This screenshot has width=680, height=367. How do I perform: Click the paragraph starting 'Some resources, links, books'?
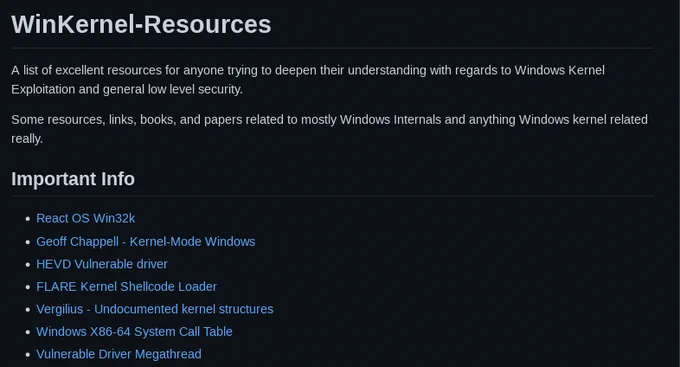point(330,129)
